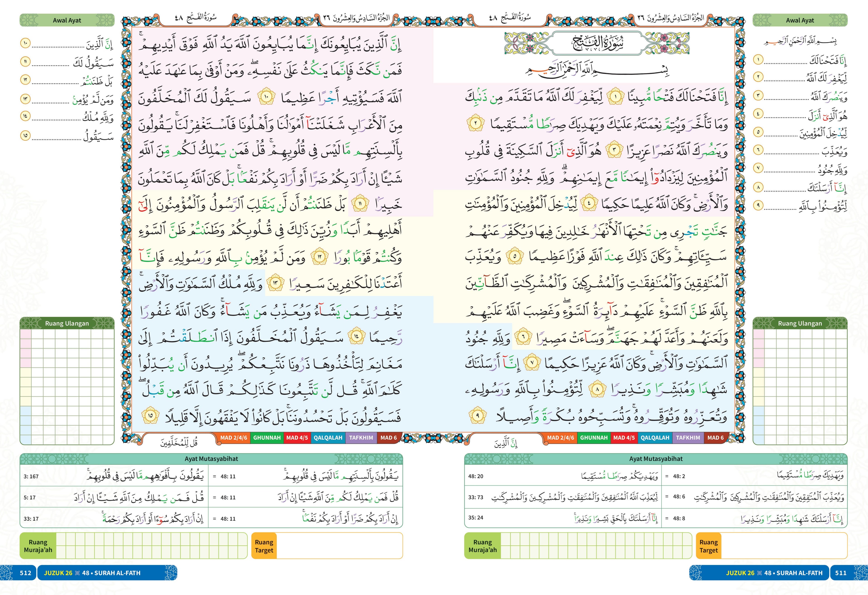Select the blue QALQALAH tab on left page
The image size is (868, 595).
(x=328, y=438)
